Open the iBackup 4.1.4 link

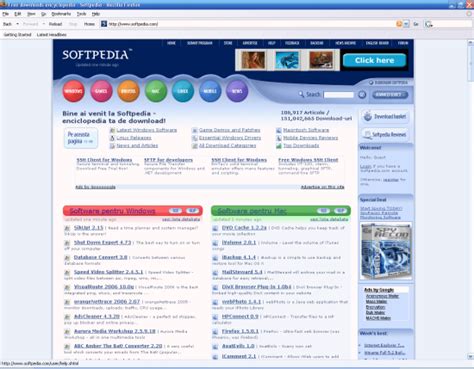click(x=239, y=257)
